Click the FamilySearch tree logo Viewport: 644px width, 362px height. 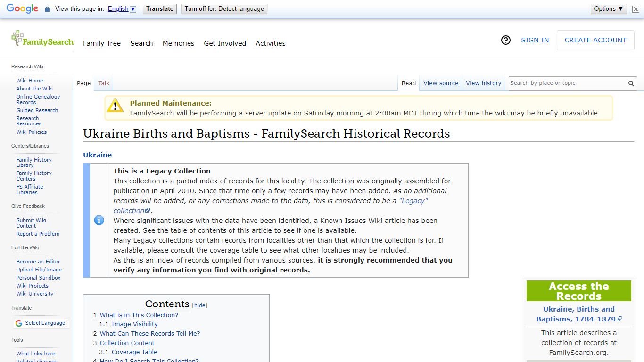click(42, 40)
